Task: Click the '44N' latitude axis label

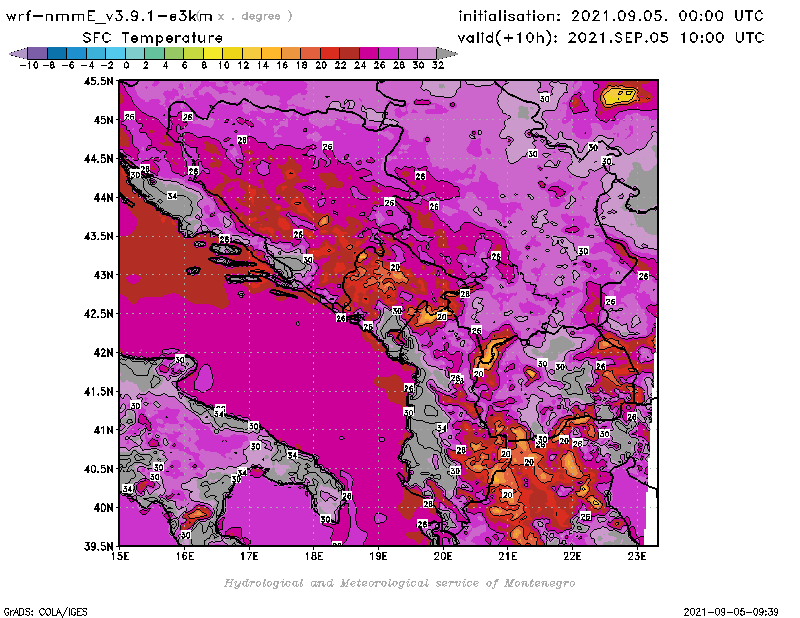Action: pos(104,197)
